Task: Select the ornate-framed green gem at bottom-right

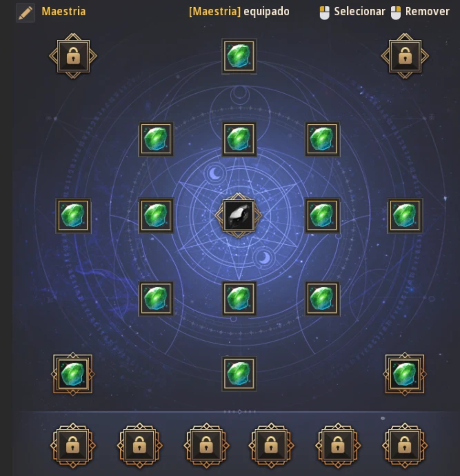Action: pyautogui.click(x=405, y=374)
